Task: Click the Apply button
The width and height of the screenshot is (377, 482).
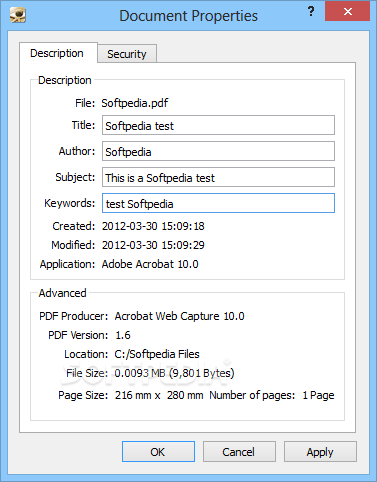Action: 320,452
